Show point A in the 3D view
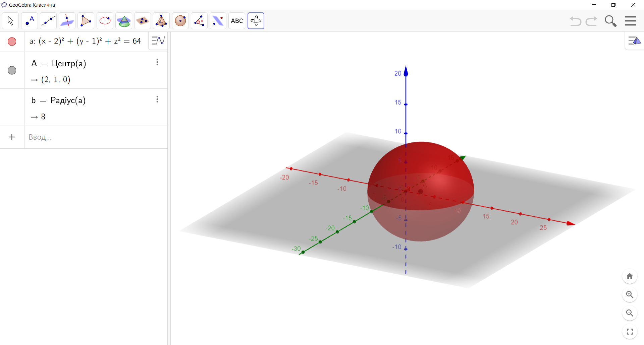Image resolution: width=644 pixels, height=345 pixels. pyautogui.click(x=12, y=70)
